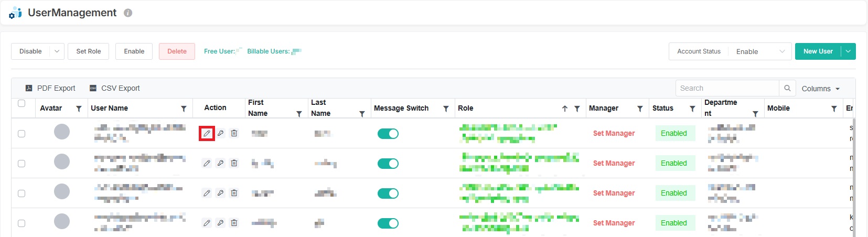Click the edit pencil icon in fourth row
Screen dimensions: 868x237
coord(207,223)
